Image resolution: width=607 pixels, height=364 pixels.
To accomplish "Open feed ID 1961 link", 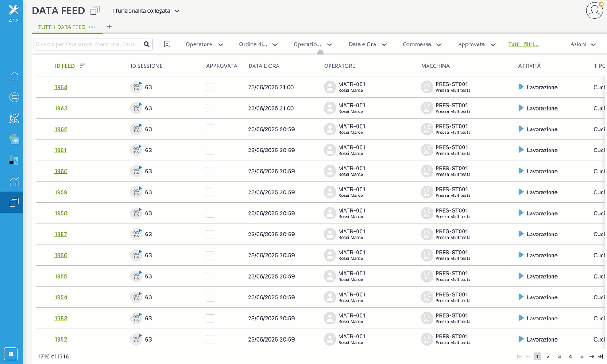I will click(60, 150).
